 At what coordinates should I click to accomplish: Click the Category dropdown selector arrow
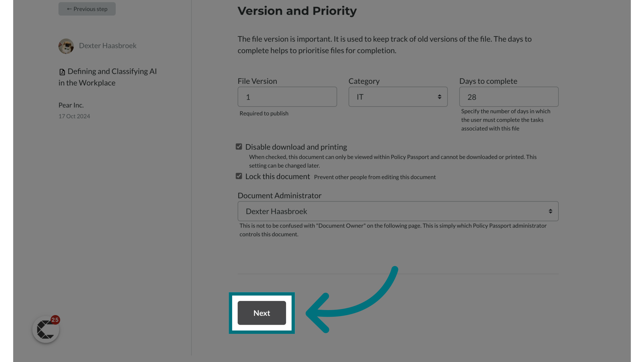pos(440,96)
